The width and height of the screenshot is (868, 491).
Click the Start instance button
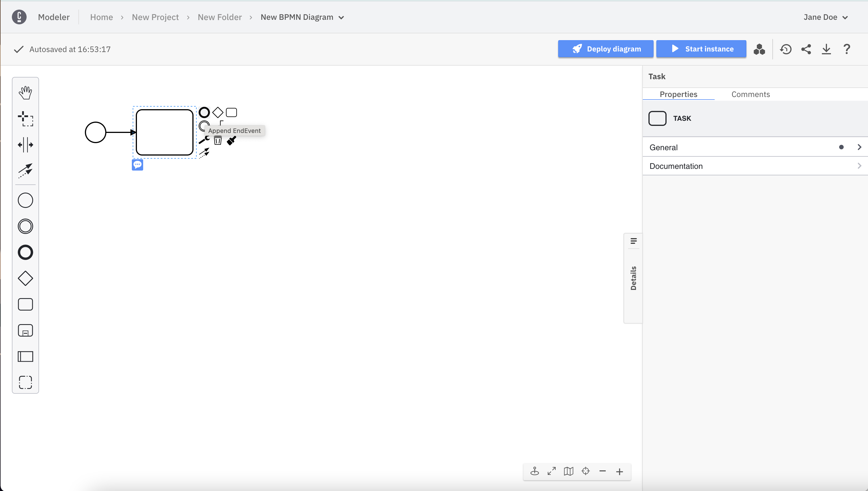click(701, 49)
